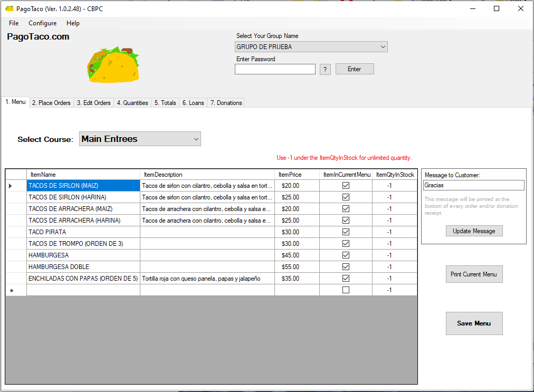
Task: Select the TACOS DE ARRACHERA (MAIZ) name cell
Action: [x=83, y=209]
